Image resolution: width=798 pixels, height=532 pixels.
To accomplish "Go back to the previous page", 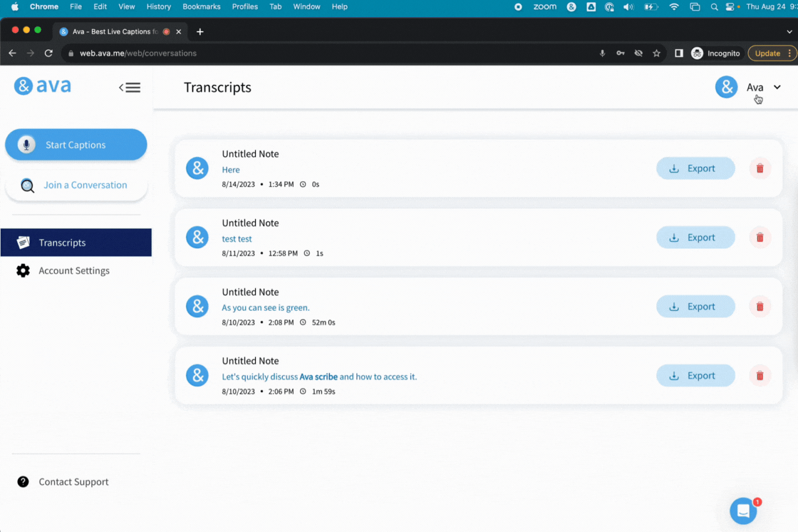I will [x=12, y=53].
